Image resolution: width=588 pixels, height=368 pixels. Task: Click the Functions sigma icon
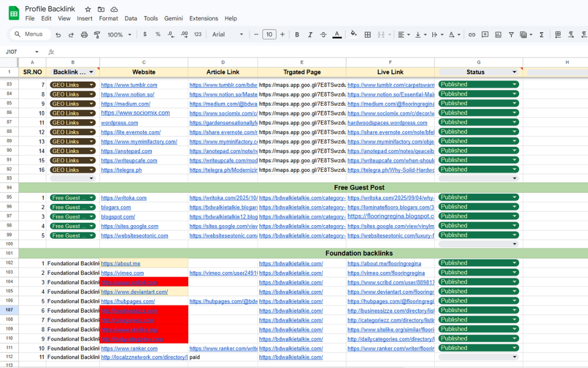[542, 34]
